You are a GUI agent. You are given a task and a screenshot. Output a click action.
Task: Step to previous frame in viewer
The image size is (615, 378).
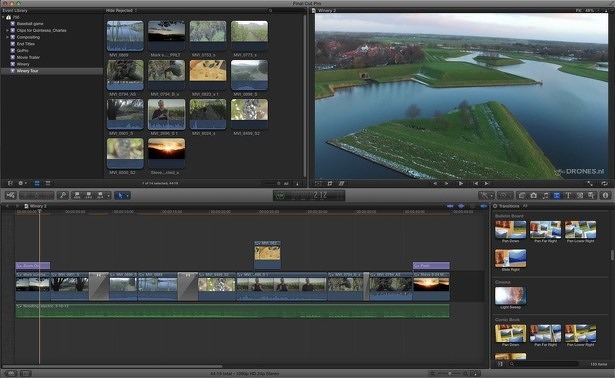435,184
